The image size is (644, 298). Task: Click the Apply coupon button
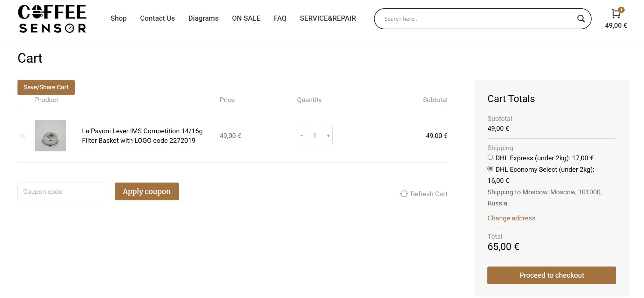(147, 191)
